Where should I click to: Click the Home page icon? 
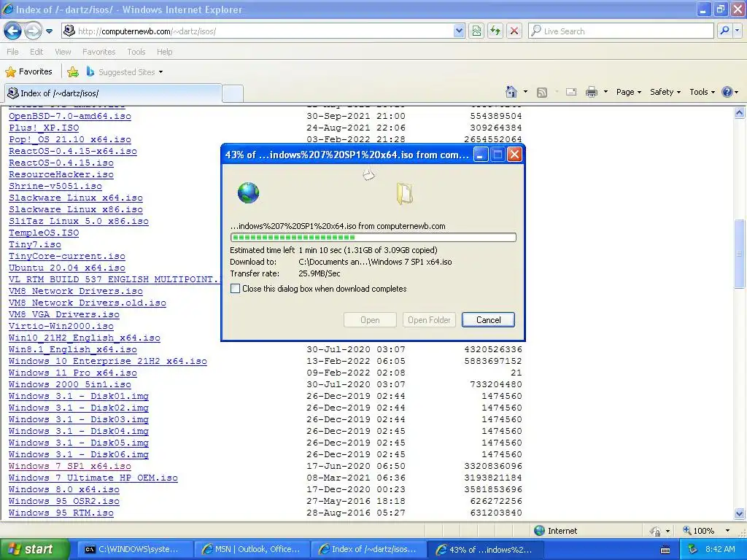(x=511, y=92)
